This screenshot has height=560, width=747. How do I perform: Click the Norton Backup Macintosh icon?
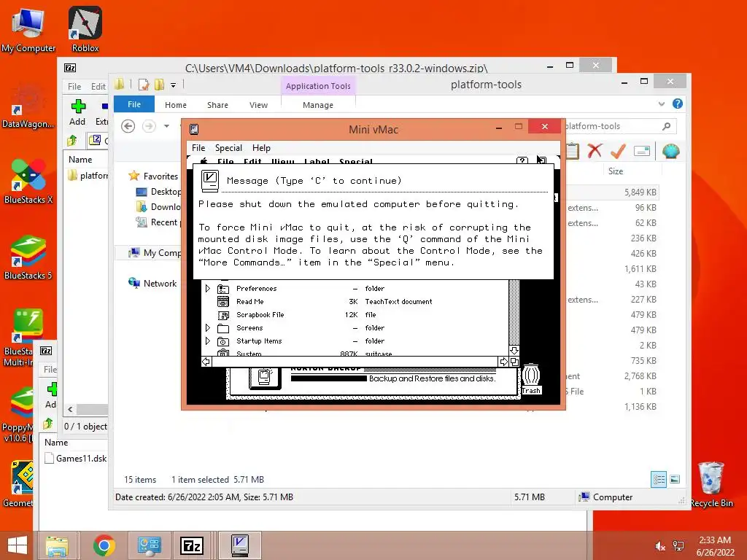tap(265, 378)
